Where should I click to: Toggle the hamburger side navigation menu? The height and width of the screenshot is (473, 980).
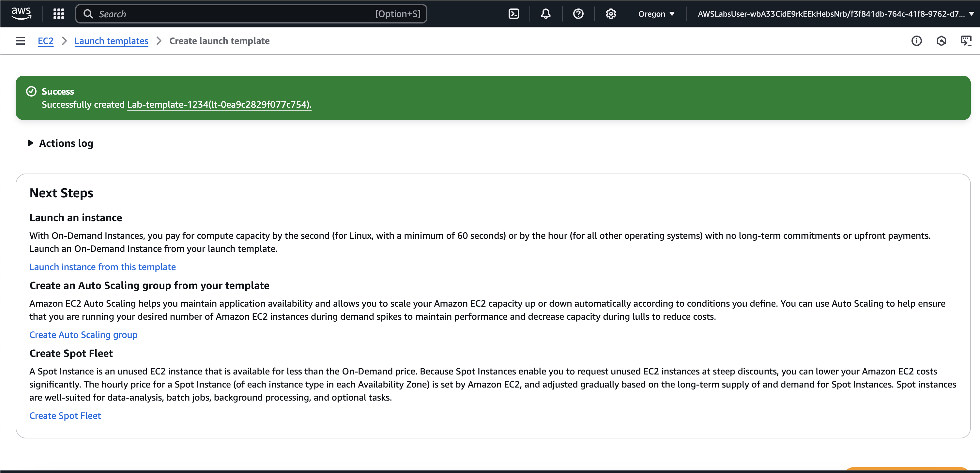20,41
